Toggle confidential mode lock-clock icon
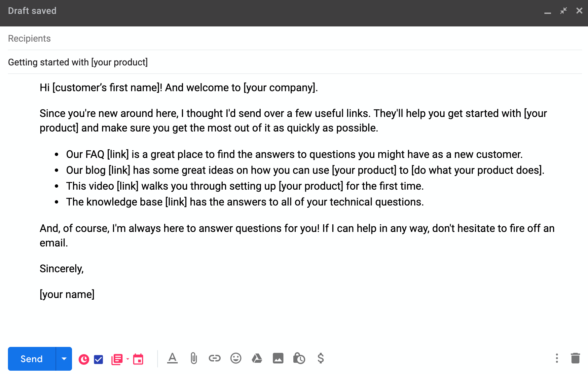The width and height of the screenshot is (588, 374). click(x=299, y=358)
